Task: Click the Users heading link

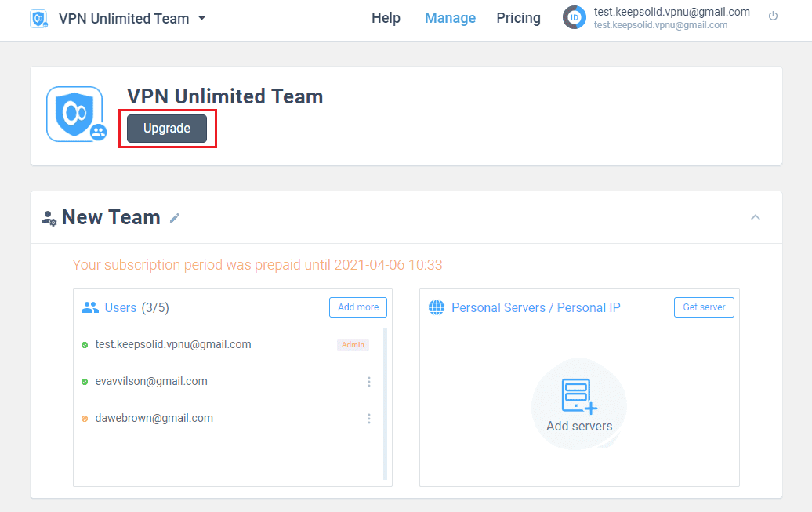Action: (121, 308)
